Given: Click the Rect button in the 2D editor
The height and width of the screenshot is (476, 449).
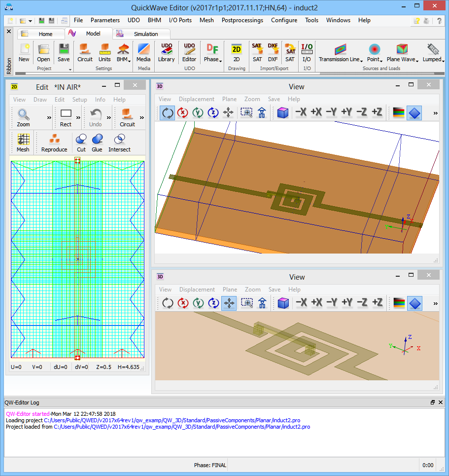Looking at the screenshot, I should pos(66,117).
